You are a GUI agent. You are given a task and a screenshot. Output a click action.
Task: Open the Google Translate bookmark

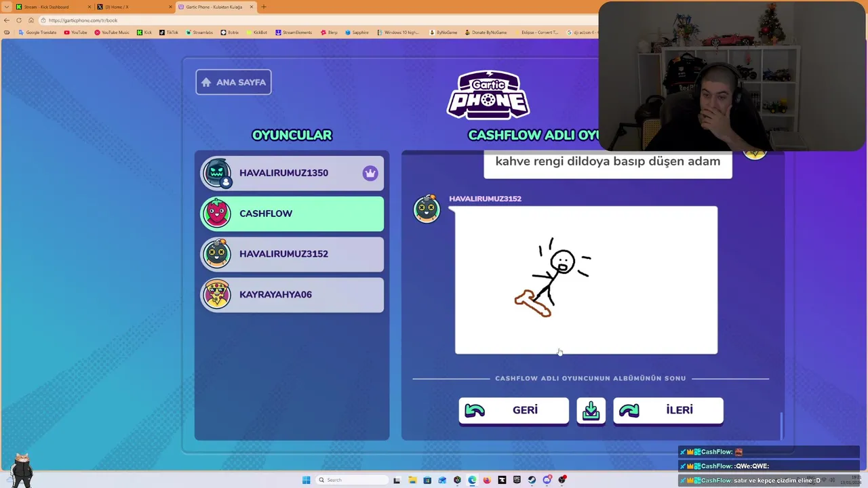(38, 33)
